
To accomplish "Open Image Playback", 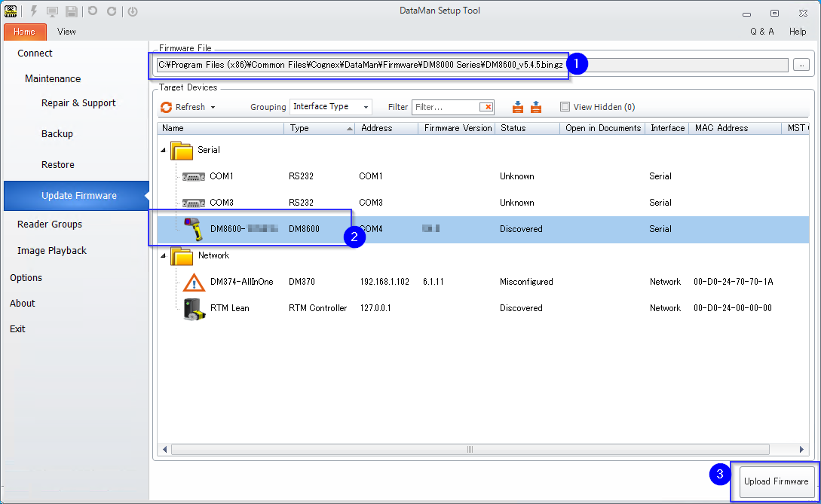I will click(52, 251).
